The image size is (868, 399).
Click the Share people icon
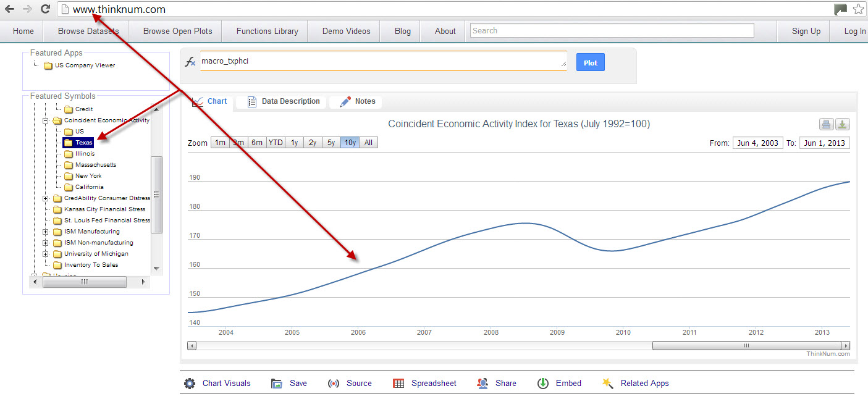pos(482,384)
